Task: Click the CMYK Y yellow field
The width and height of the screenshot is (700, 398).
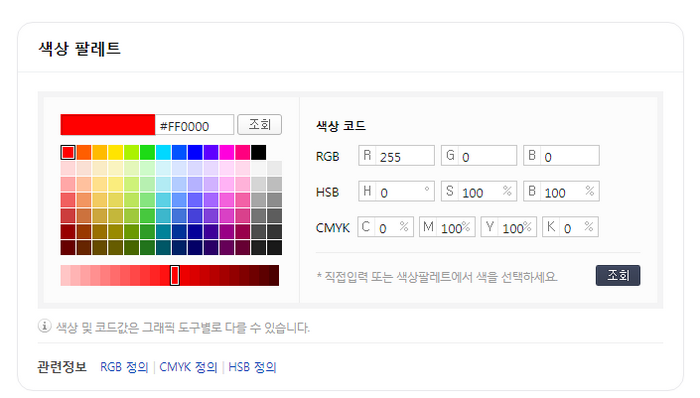Action: [509, 227]
